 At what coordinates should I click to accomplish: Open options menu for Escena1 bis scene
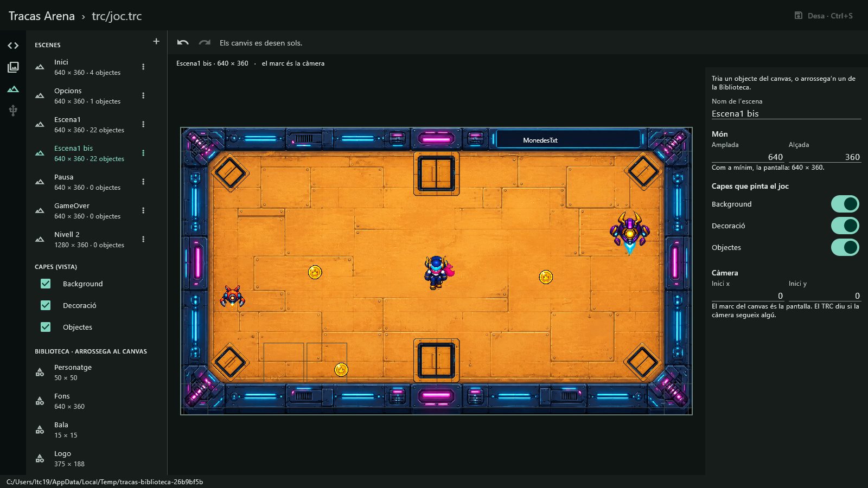point(143,153)
